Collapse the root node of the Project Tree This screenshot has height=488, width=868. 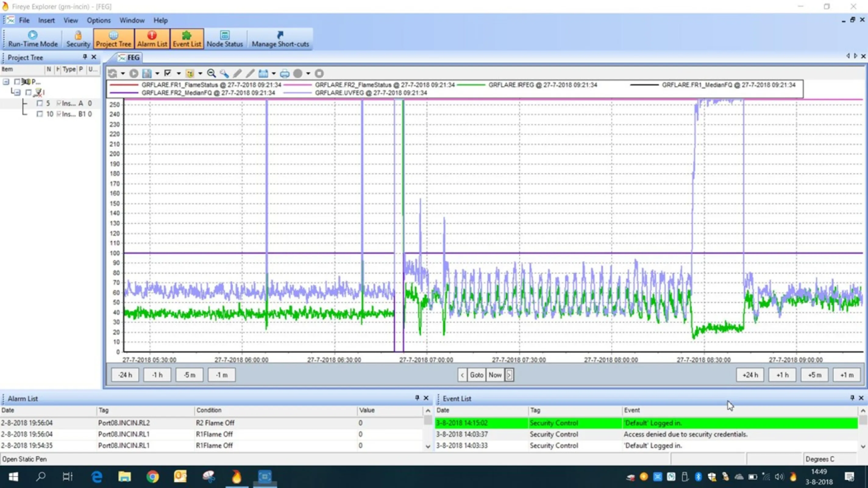[x=6, y=82]
